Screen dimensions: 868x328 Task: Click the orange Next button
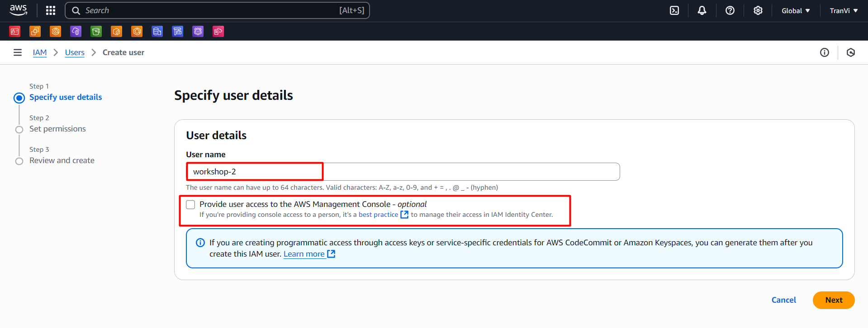[x=833, y=300]
